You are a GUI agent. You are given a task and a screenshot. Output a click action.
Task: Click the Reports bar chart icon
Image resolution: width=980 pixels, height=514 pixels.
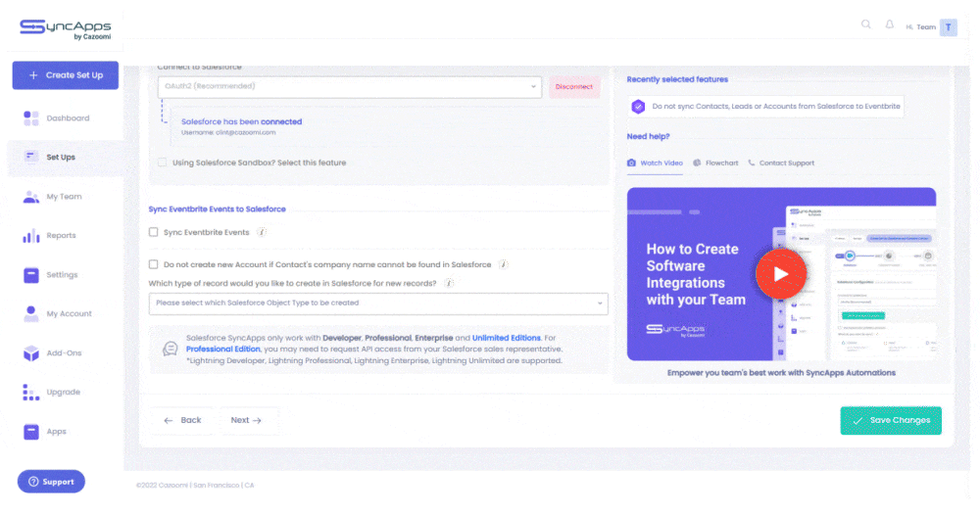point(31,235)
